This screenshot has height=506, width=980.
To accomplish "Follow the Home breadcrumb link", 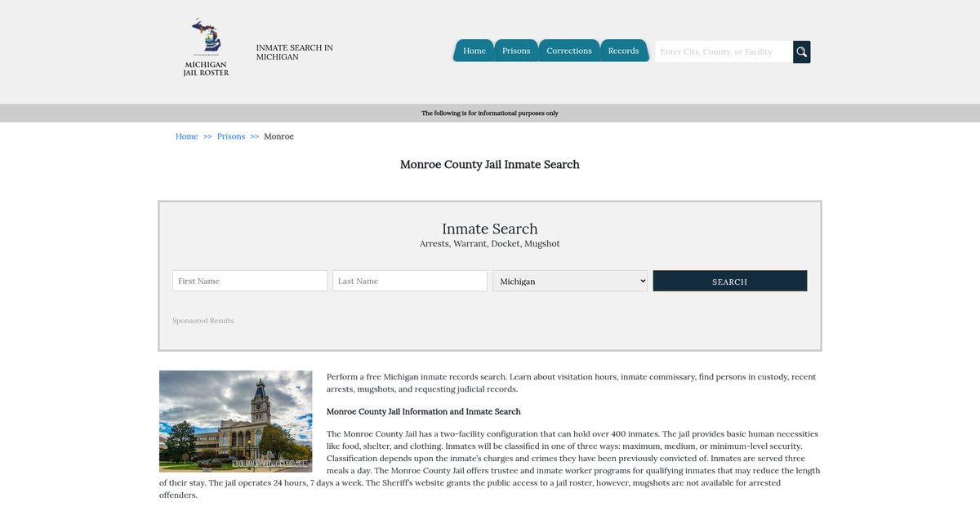I will [x=187, y=136].
